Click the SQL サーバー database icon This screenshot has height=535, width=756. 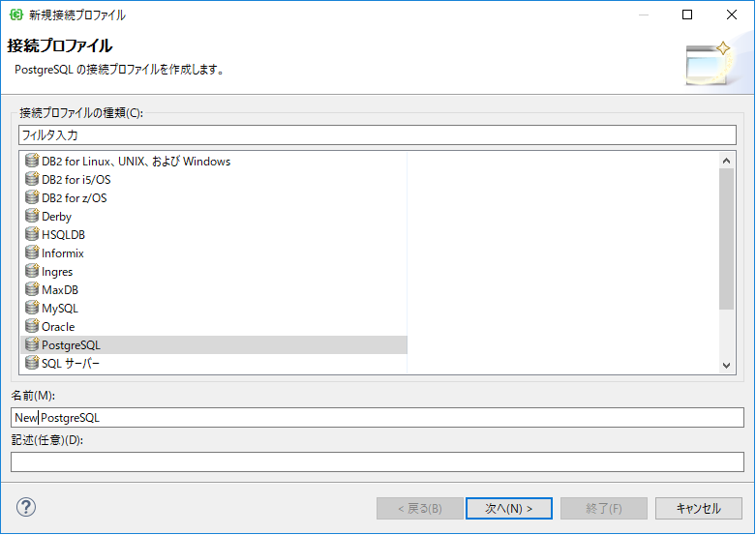tap(32, 363)
